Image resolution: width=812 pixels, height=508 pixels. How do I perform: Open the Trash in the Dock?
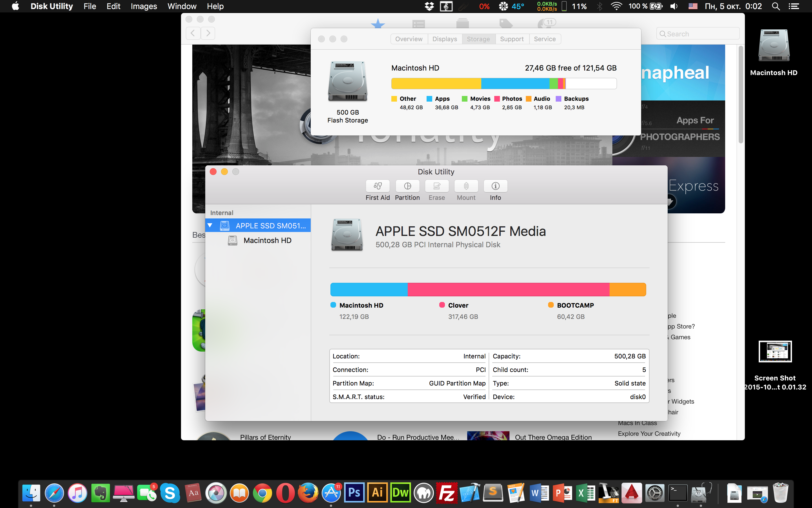[780, 493]
